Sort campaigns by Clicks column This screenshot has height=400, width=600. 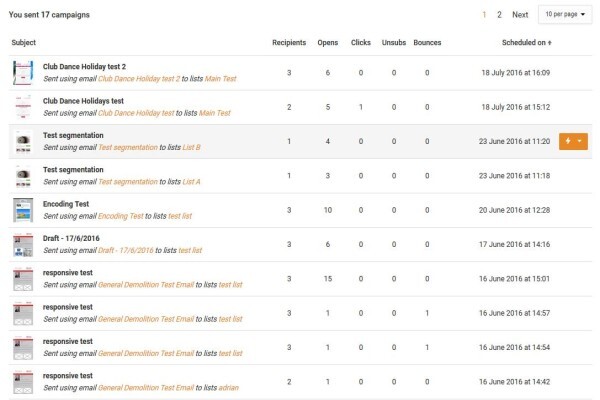tap(360, 42)
